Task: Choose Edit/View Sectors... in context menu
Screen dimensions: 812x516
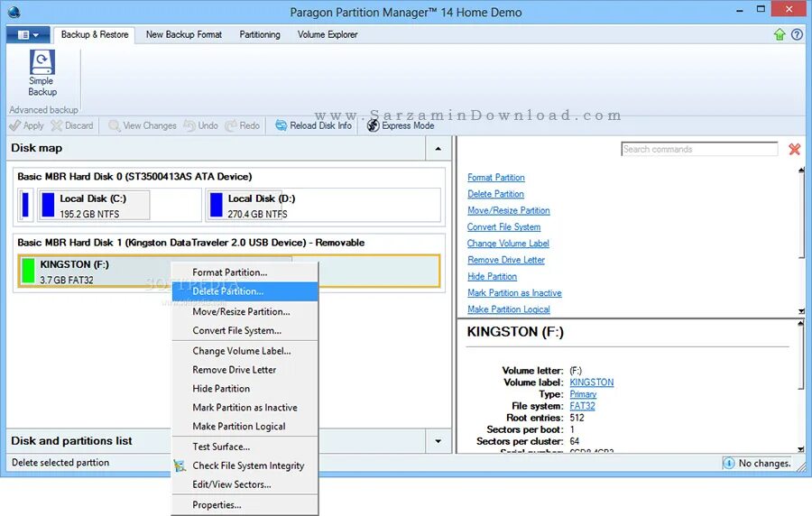Action: click(245, 484)
